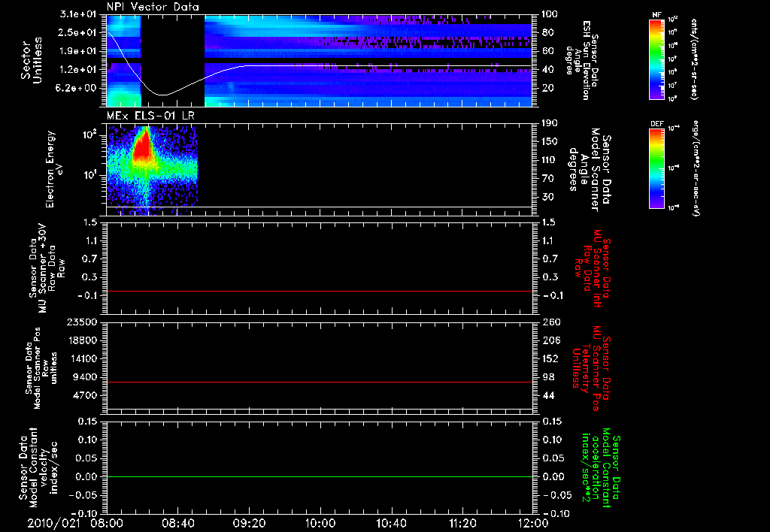Click the Model Scanner Pos Raw unitless label
Viewport: 770px width, 532px height.
tap(41, 368)
